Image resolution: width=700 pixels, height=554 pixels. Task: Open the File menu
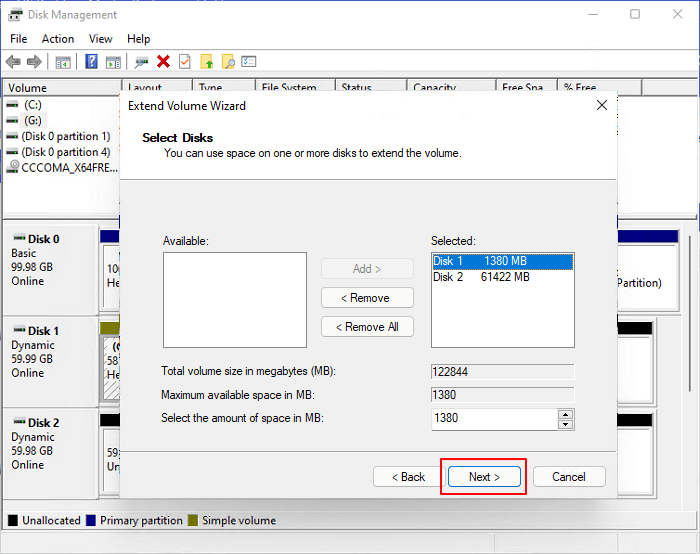[x=19, y=39]
